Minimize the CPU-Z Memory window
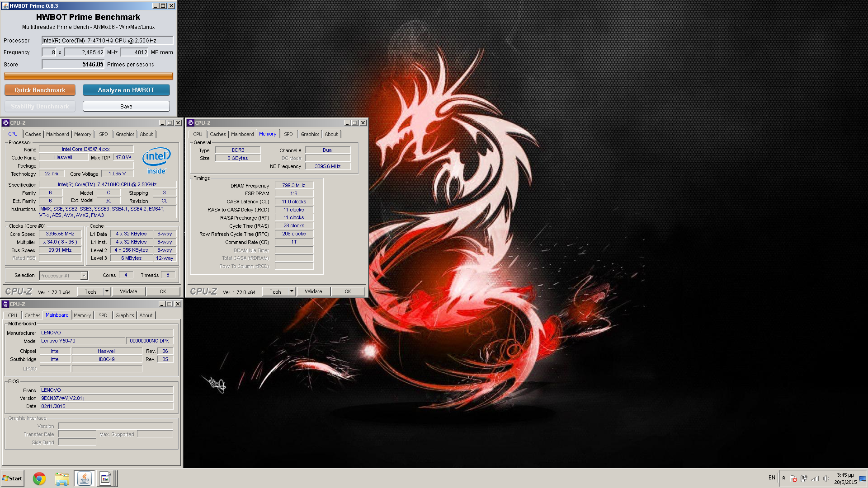 [x=347, y=123]
